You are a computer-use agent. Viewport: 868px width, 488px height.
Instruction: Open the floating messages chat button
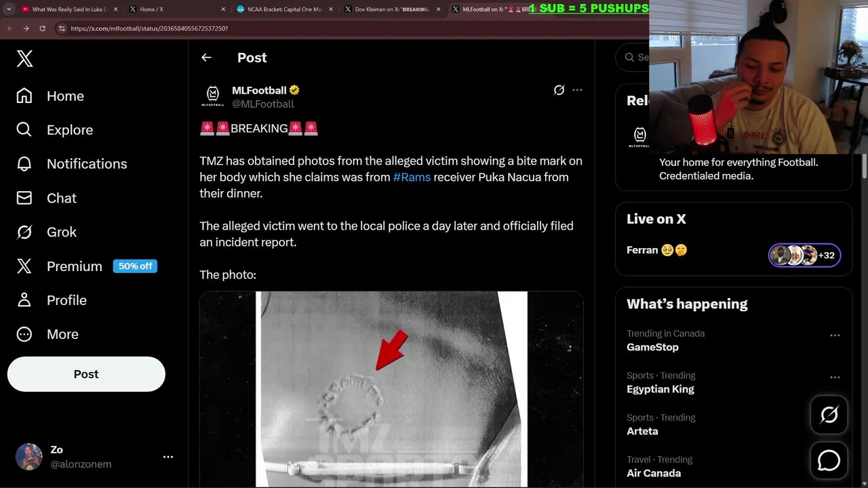click(829, 460)
